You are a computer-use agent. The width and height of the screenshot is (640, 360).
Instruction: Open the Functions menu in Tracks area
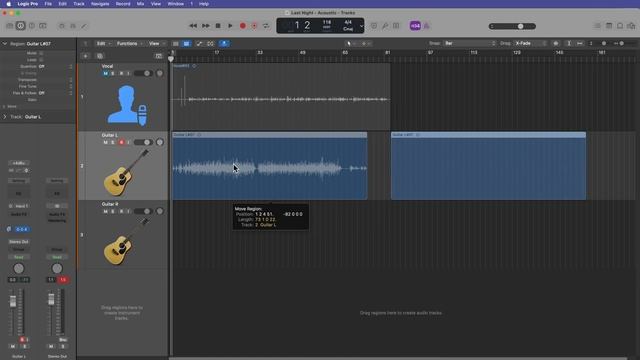pyautogui.click(x=129, y=43)
